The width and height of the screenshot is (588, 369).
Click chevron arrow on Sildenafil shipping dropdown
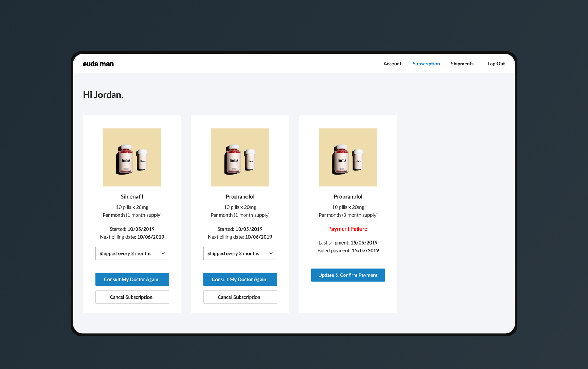pyautogui.click(x=163, y=253)
